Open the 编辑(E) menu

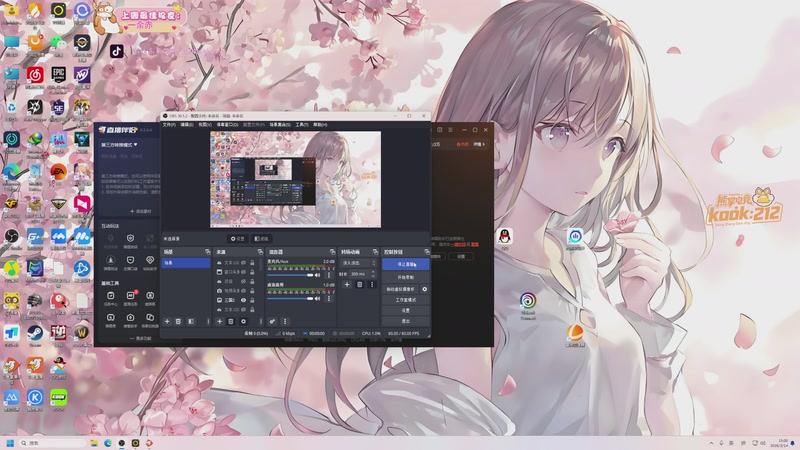187,124
